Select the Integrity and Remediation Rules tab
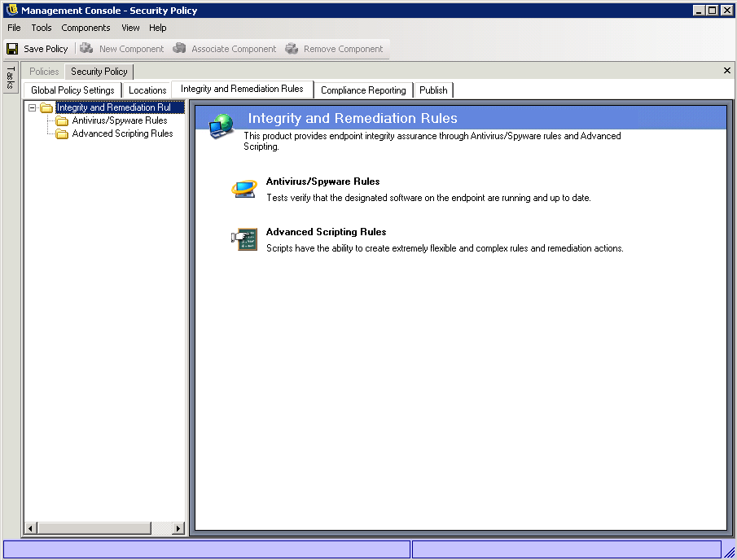This screenshot has height=560, width=737. point(242,89)
